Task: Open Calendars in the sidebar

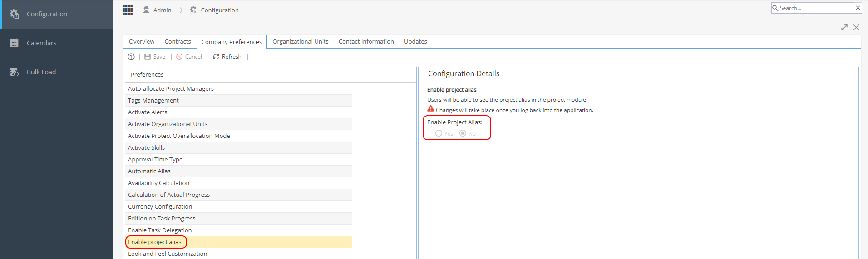Action: [x=56, y=43]
